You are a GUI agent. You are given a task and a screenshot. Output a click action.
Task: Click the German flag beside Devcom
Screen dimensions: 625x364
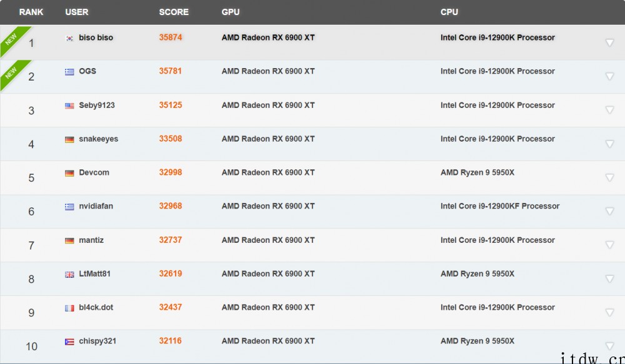click(x=69, y=173)
